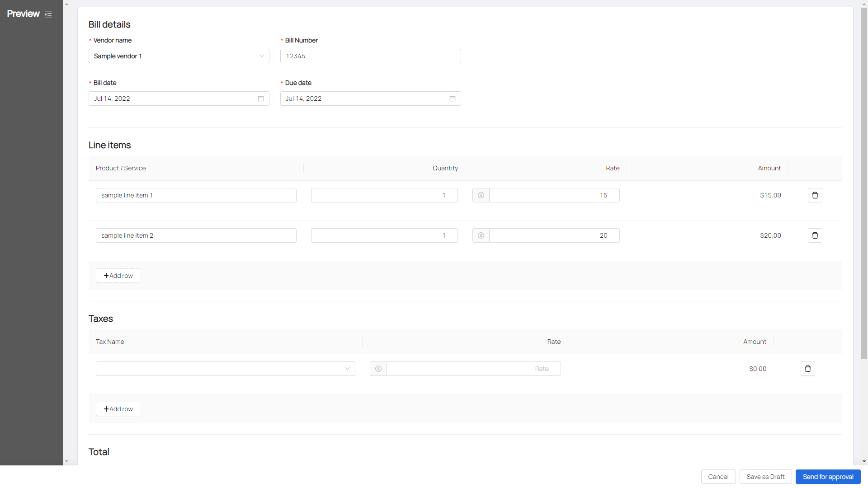Click currency icon beside rate 15

click(481, 195)
